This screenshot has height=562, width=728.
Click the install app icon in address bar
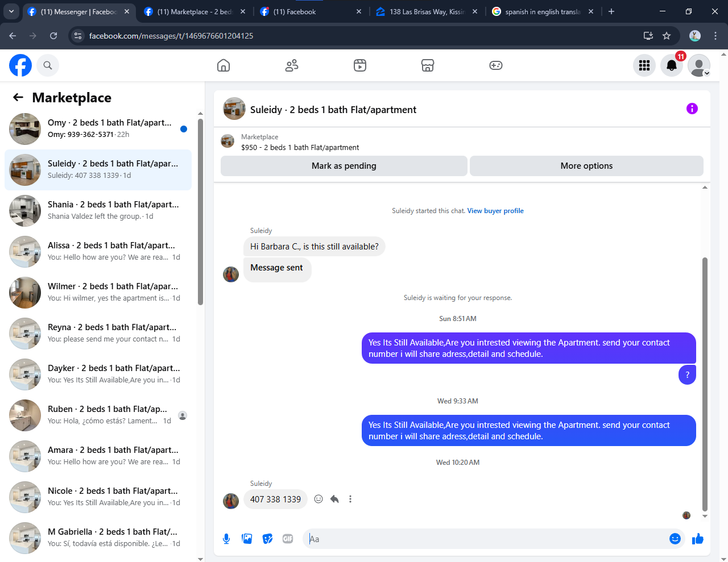pyautogui.click(x=648, y=36)
